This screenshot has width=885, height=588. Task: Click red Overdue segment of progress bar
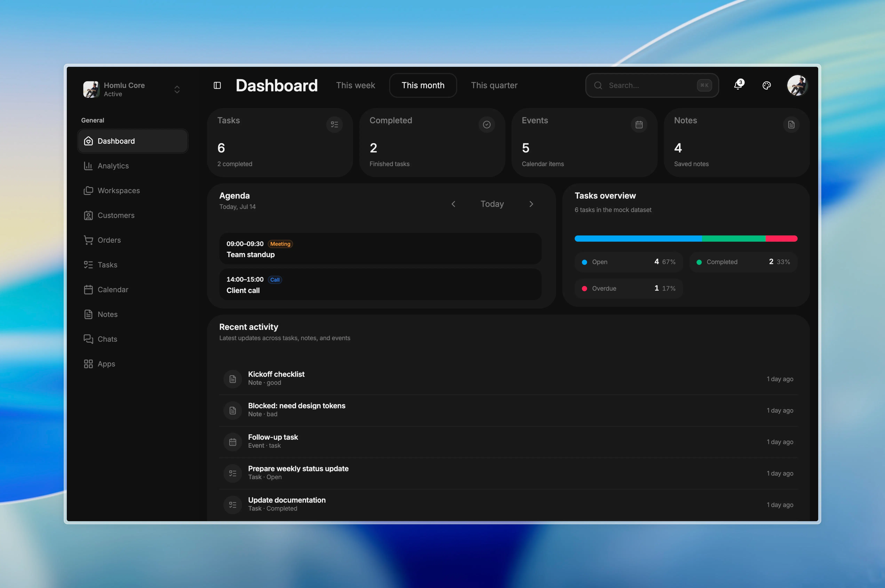781,239
